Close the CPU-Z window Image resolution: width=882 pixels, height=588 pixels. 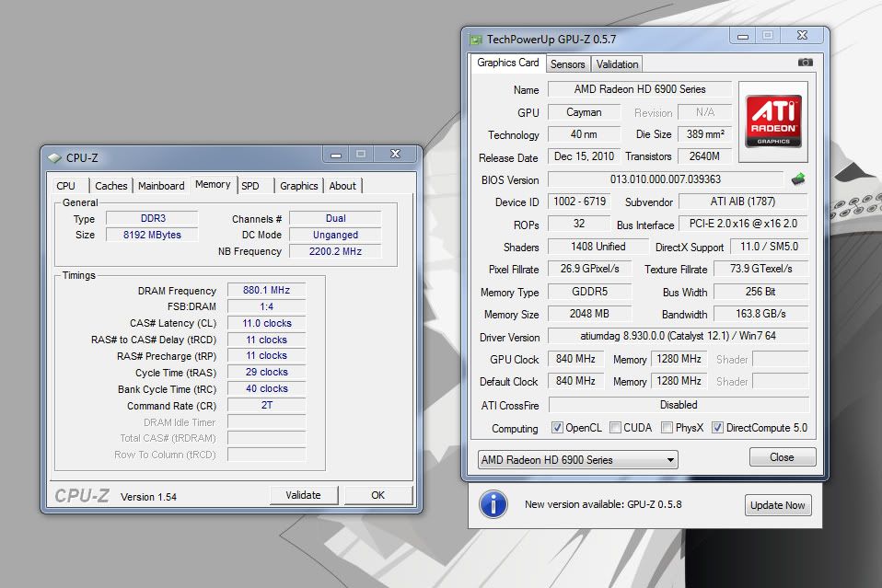[x=396, y=155]
